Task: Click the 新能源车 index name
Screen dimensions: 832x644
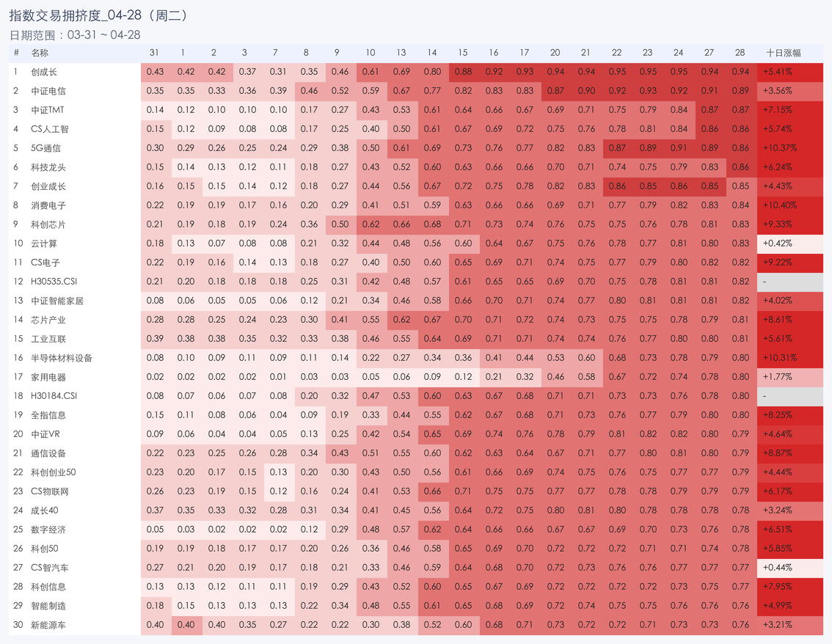Action: pos(48,625)
